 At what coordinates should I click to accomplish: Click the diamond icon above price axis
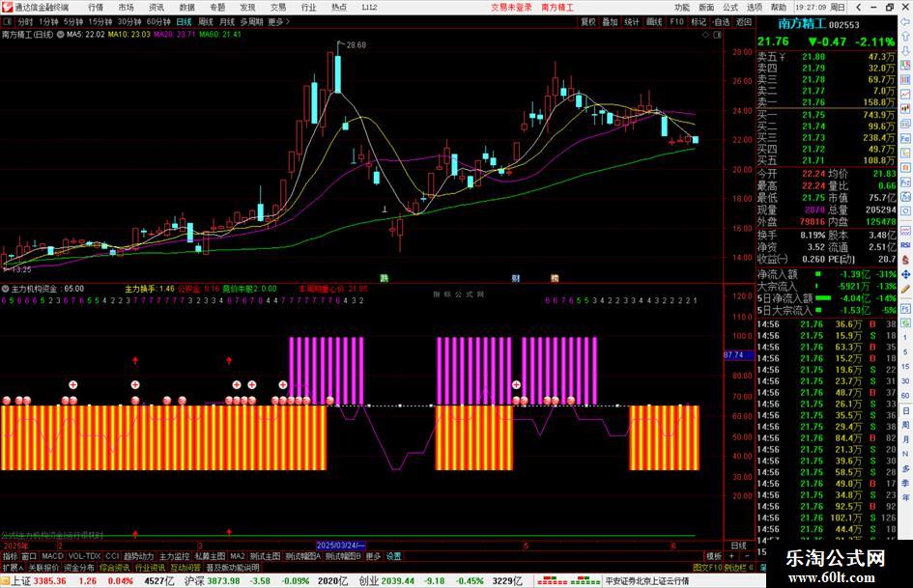click(x=705, y=35)
